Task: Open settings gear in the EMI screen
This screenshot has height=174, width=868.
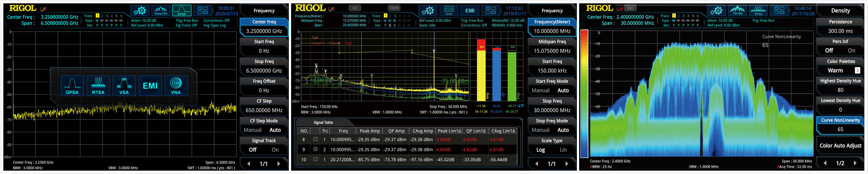Action: (428, 11)
